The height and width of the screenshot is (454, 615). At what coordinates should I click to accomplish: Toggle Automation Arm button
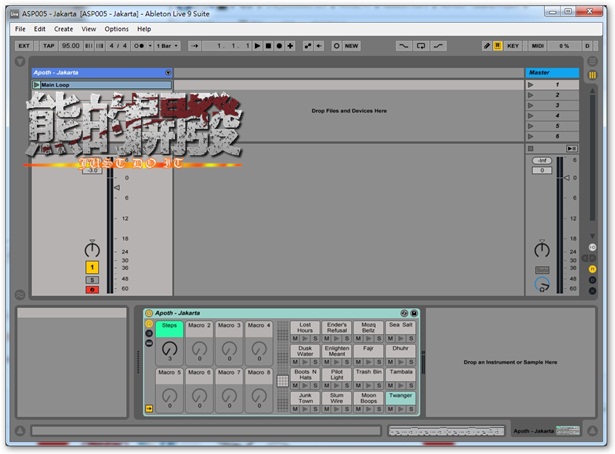coord(308,46)
